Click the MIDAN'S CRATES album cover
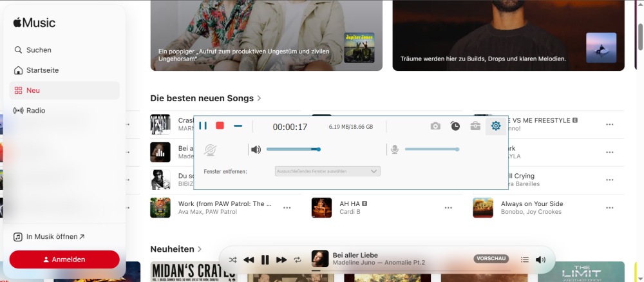This screenshot has height=282, width=644. [194, 272]
